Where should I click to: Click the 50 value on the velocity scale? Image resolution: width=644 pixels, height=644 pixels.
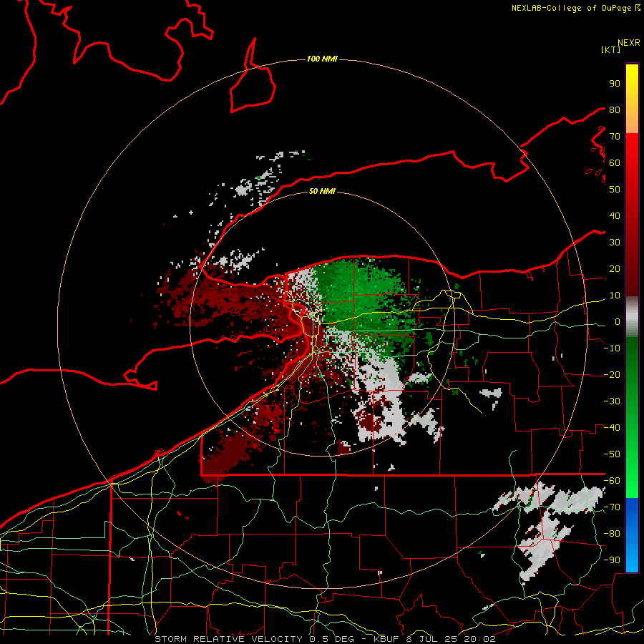(x=615, y=190)
